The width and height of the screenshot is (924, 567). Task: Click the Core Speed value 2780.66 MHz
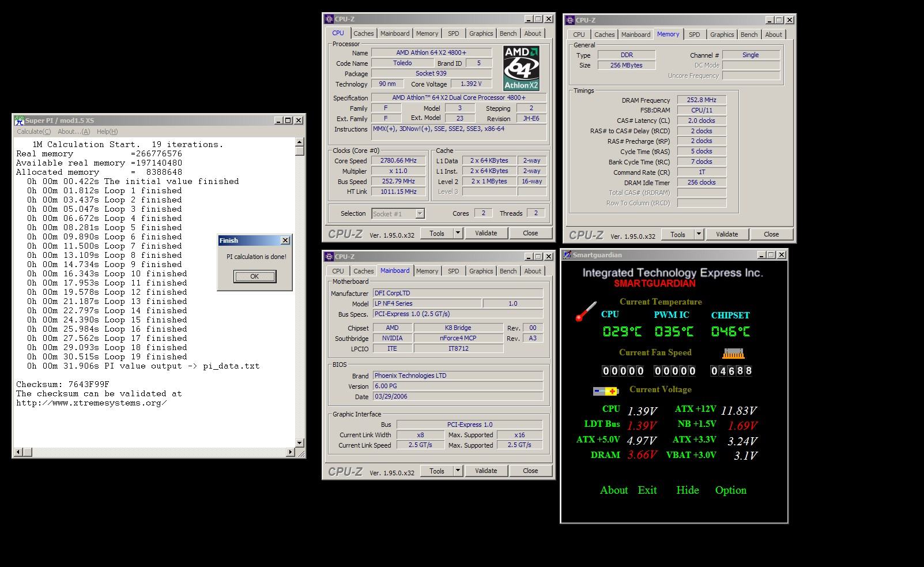pos(398,161)
